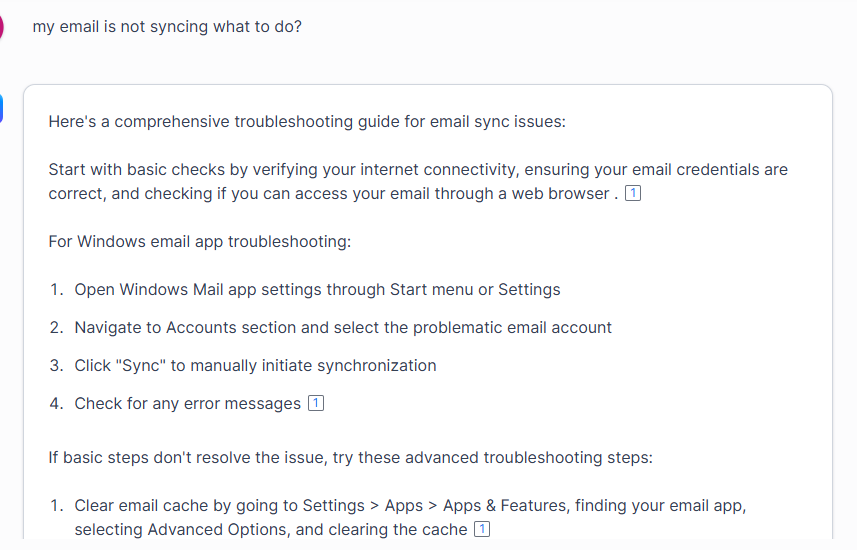Click the "Here's a comprehensive troubleshooting guide" line
857x550 pixels.
(x=307, y=121)
